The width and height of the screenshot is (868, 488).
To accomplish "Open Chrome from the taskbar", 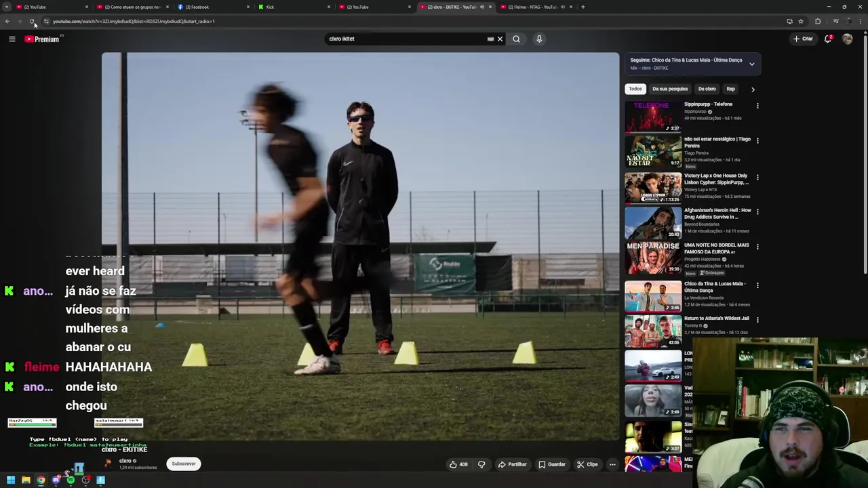I will [41, 481].
